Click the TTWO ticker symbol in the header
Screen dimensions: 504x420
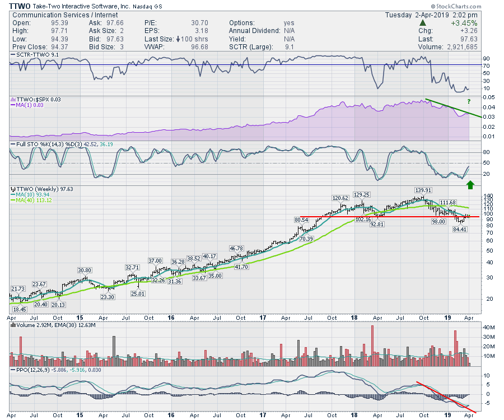click(20, 6)
